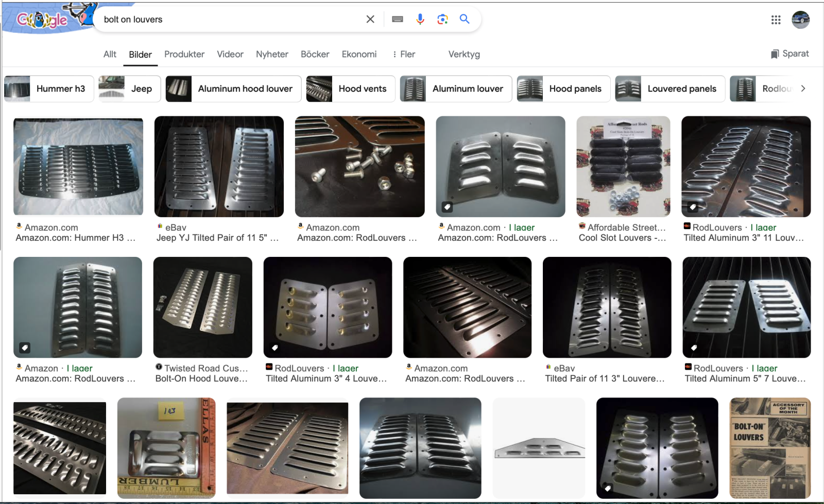Image resolution: width=824 pixels, height=504 pixels.
Task: Open Google Lens image search
Action: pos(442,19)
